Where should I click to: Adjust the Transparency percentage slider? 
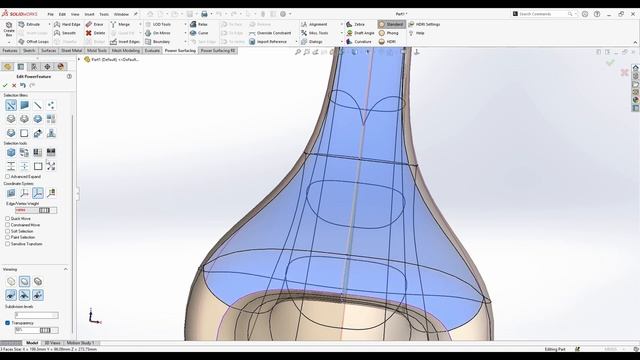[45, 330]
